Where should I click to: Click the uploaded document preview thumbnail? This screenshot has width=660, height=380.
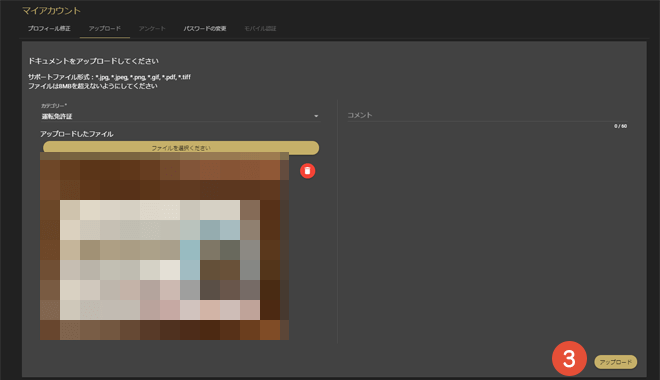(164, 246)
